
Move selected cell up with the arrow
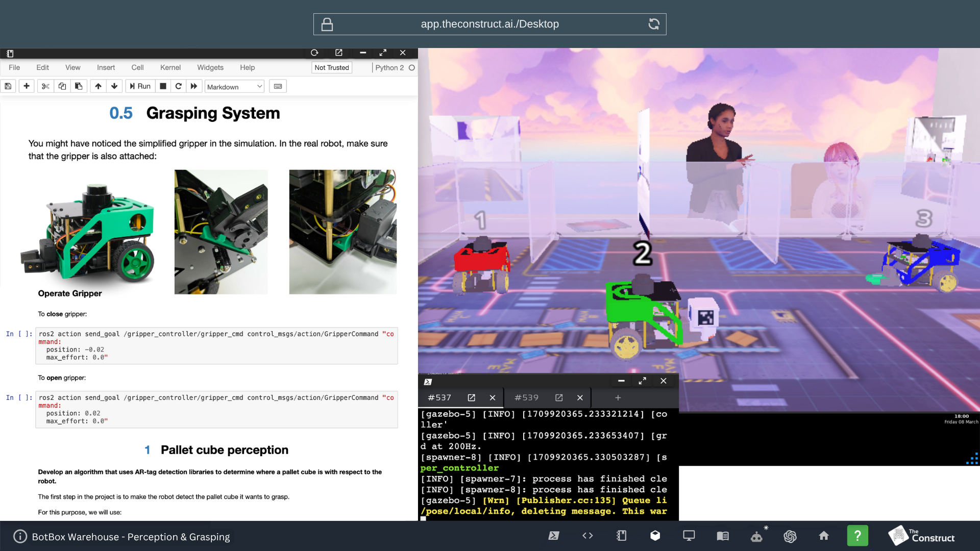click(98, 86)
